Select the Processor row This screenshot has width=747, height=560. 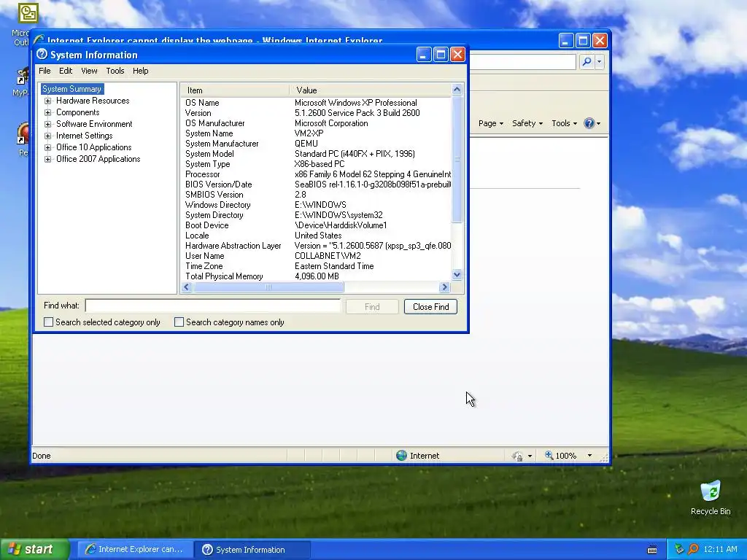(316, 174)
